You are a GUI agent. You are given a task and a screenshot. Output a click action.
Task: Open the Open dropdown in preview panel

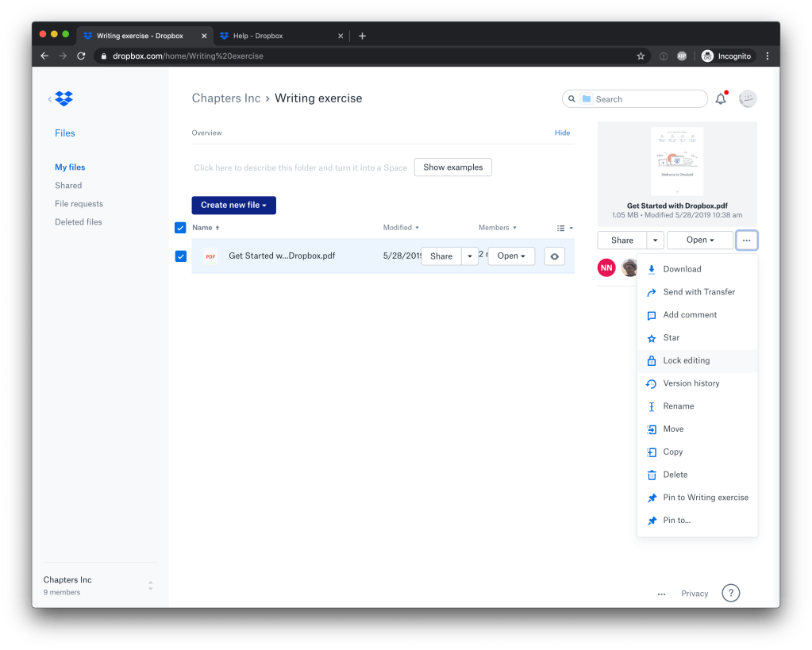click(699, 240)
